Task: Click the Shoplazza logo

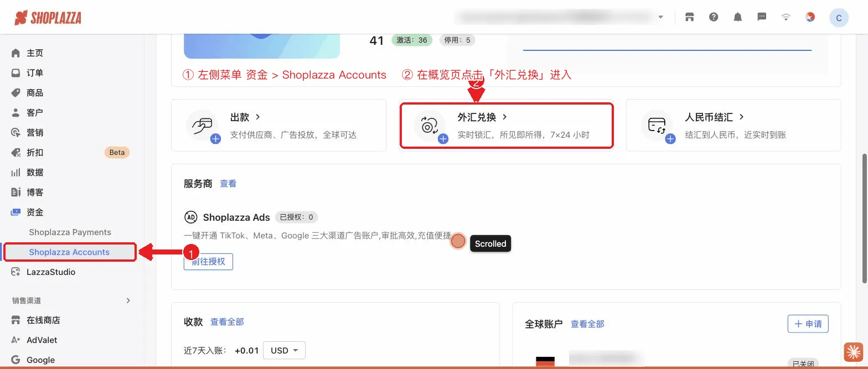Action: tap(48, 18)
